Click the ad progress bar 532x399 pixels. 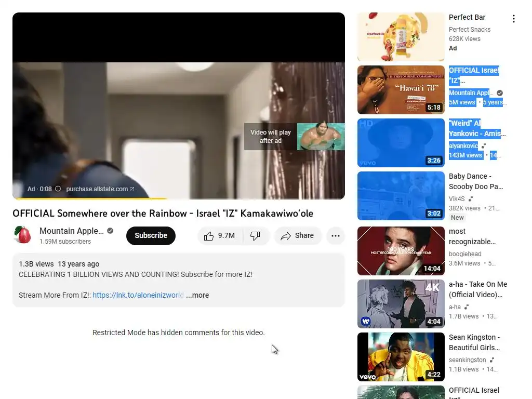[x=179, y=198]
